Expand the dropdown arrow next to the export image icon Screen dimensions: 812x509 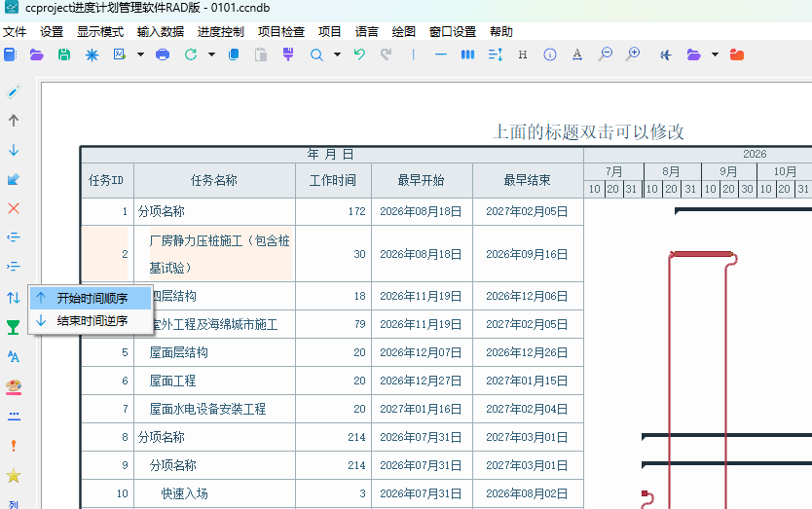tap(140, 55)
